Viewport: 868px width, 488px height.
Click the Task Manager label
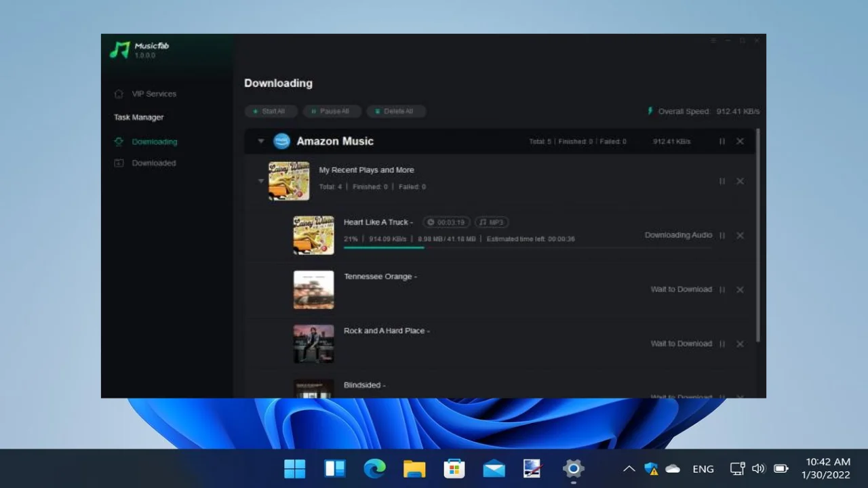click(x=138, y=117)
